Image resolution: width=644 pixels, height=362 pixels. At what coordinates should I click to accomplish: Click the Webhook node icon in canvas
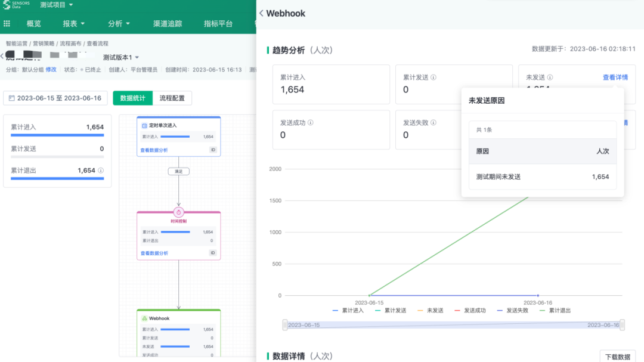click(144, 318)
